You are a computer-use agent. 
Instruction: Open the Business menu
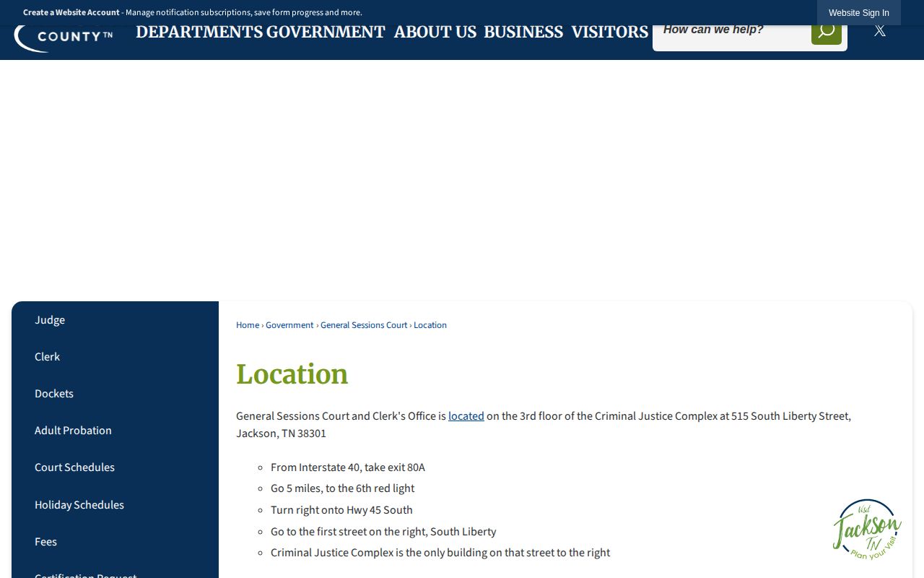[523, 32]
